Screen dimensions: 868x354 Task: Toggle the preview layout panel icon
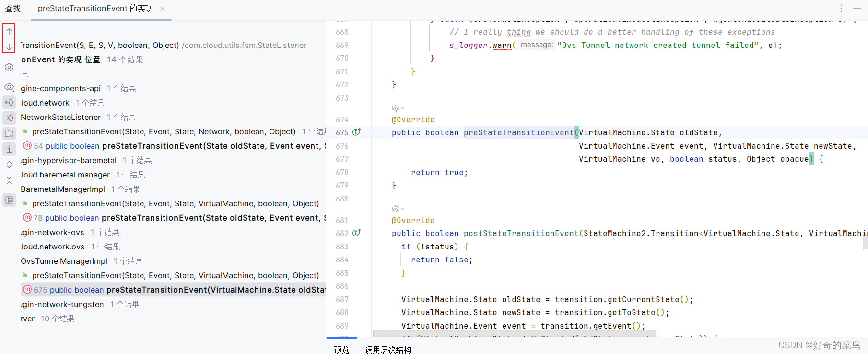point(9,200)
